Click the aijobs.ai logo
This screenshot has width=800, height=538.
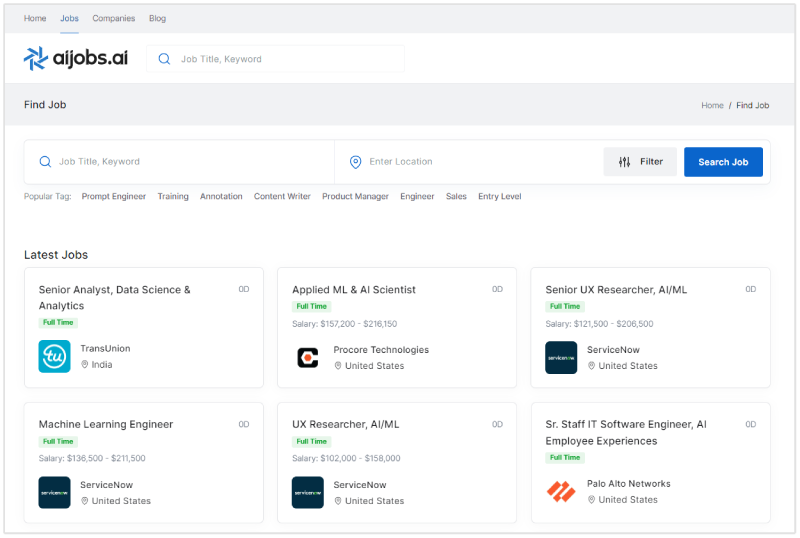pyautogui.click(x=75, y=59)
